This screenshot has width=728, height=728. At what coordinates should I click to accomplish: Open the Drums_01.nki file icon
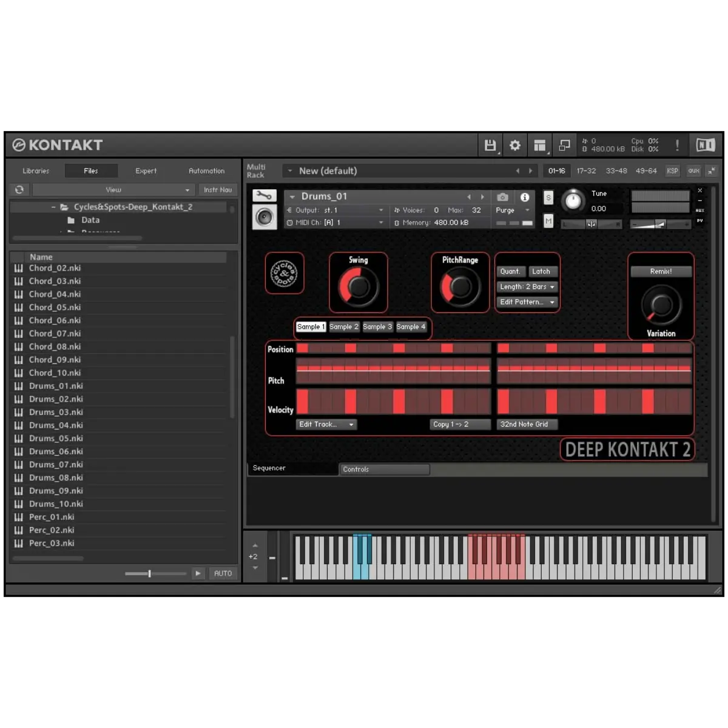coord(19,386)
